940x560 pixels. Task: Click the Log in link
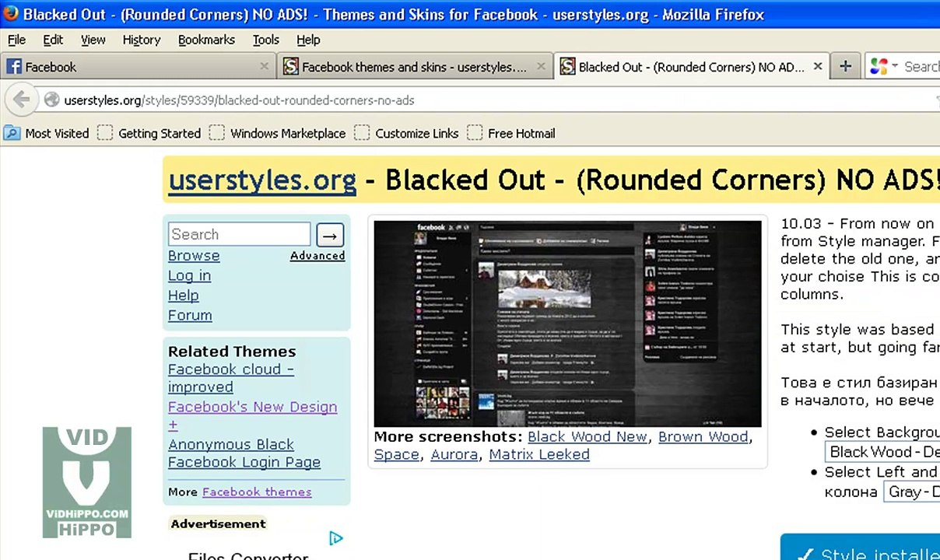189,275
